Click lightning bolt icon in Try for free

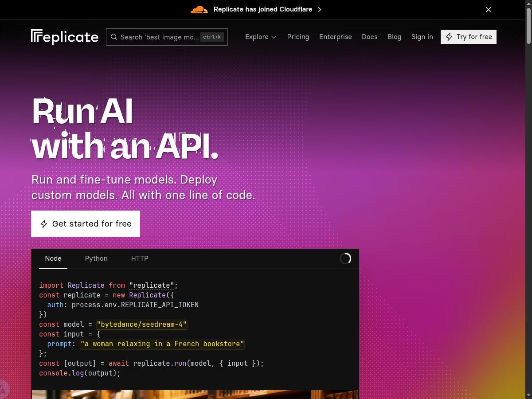(449, 37)
